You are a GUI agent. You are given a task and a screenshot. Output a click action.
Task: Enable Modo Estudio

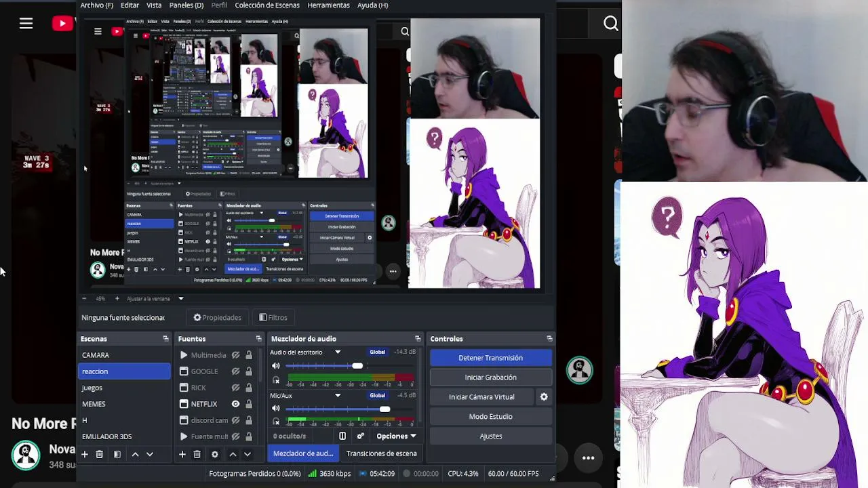click(490, 417)
